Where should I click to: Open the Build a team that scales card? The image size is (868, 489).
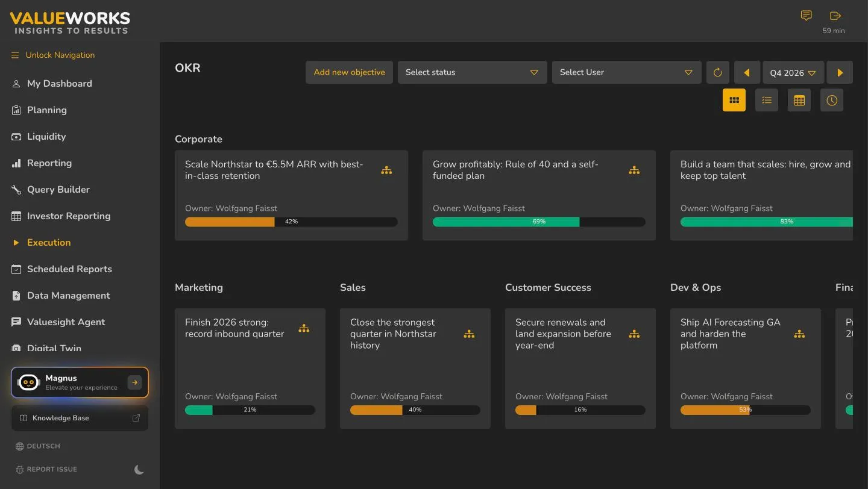pyautogui.click(x=761, y=195)
